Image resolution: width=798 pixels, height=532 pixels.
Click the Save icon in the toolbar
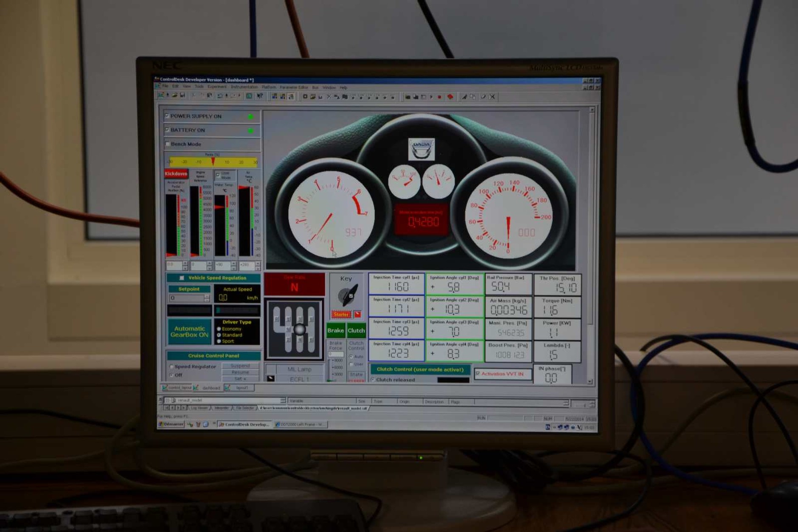(183, 96)
